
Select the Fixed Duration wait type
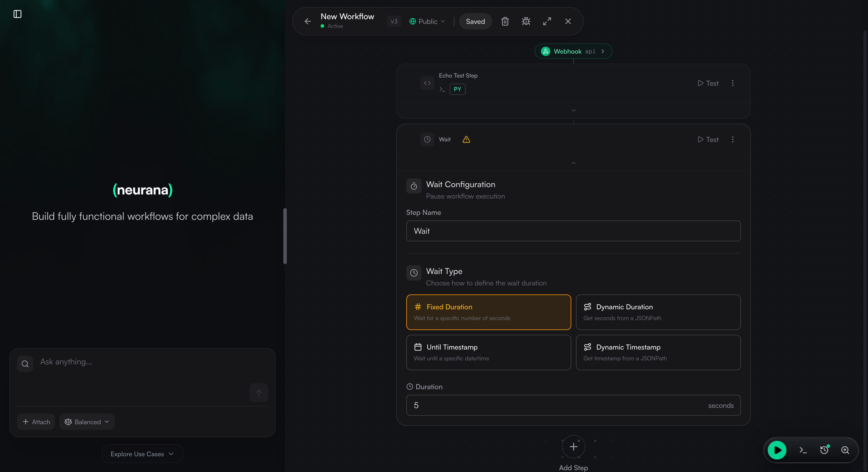click(x=488, y=312)
